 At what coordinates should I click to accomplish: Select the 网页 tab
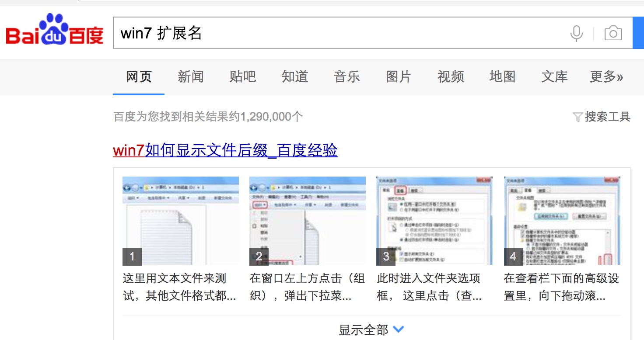point(139,77)
